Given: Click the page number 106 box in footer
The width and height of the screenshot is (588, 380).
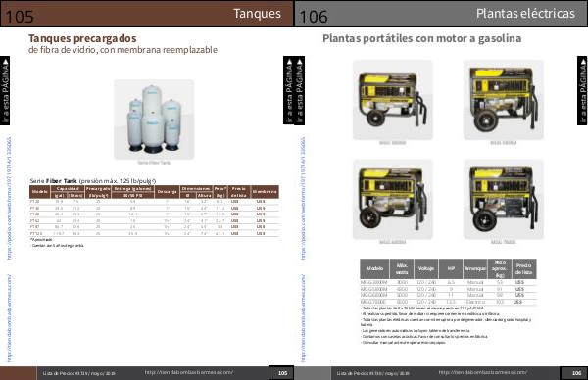Looking at the screenshot, I should 575,373.
